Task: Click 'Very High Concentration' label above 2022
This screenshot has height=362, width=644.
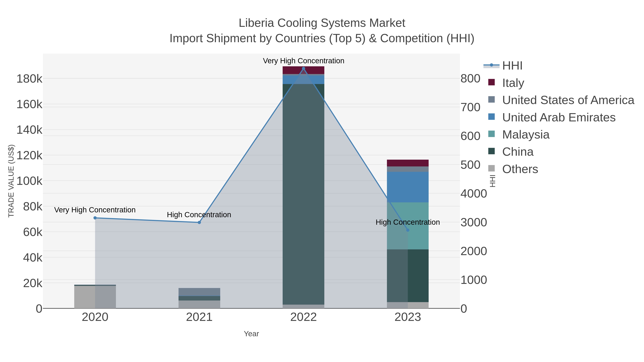Action: point(304,61)
